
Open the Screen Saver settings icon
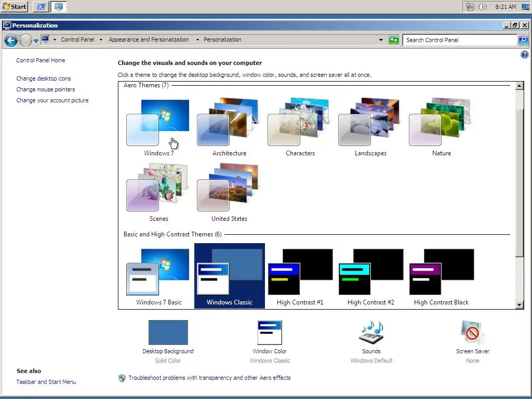[472, 332]
